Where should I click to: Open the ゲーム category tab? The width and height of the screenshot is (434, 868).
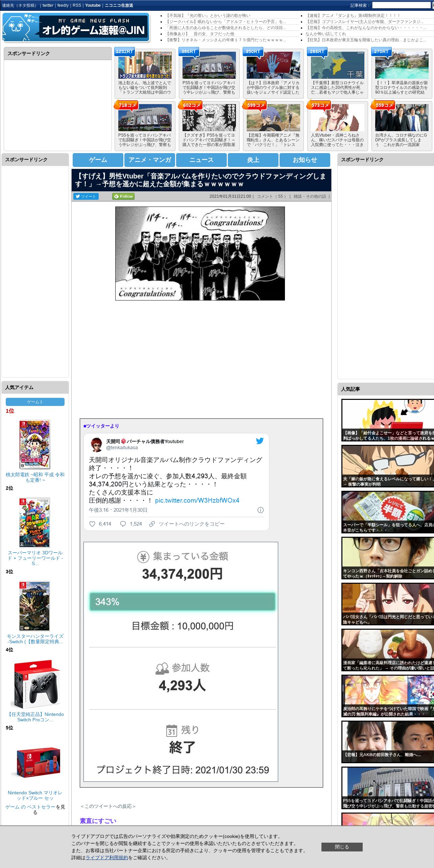[x=98, y=160]
